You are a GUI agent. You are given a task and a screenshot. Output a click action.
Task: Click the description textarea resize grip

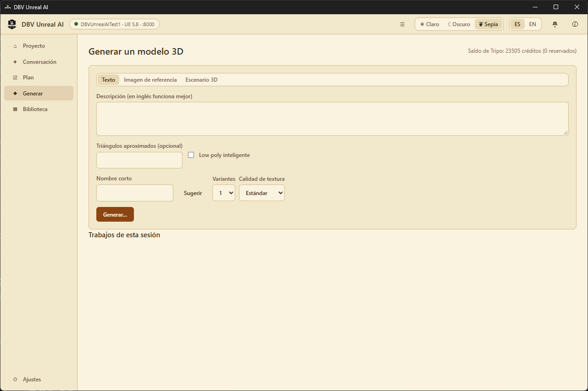[566, 133]
